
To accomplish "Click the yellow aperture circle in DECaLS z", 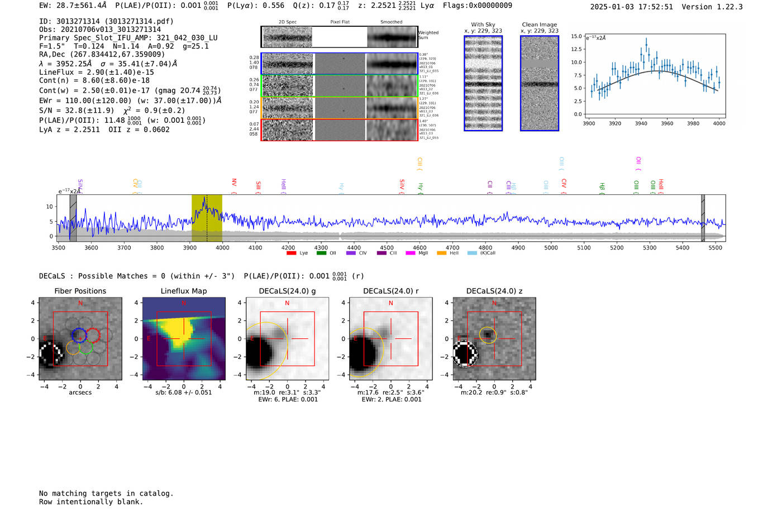I will 488,335.
